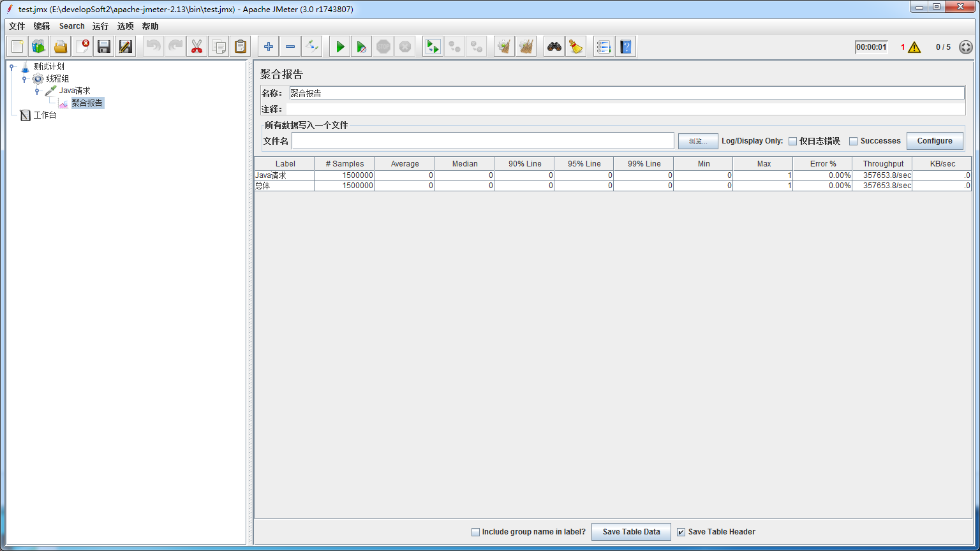
Task: Select 线程组 in the tree
Action: 57,78
